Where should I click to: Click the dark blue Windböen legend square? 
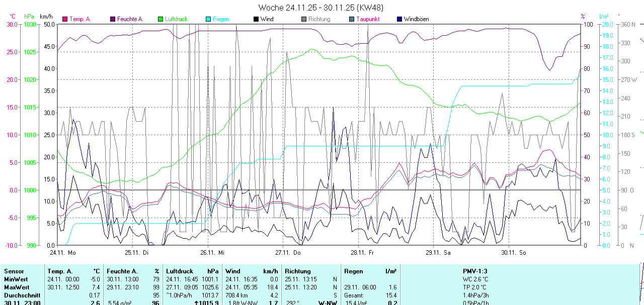399,19
